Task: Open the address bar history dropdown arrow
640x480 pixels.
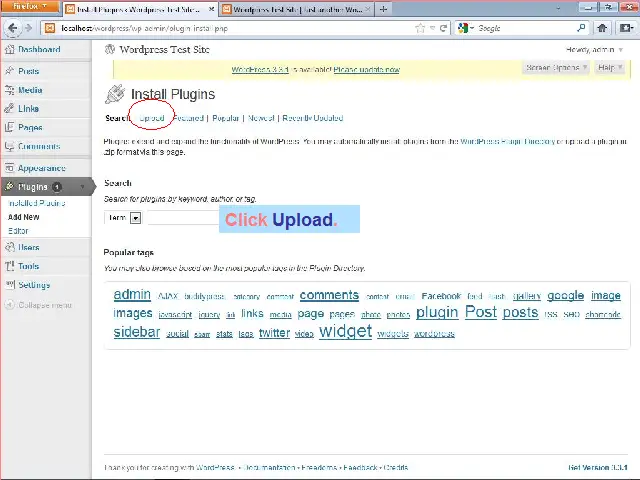Action: click(x=432, y=28)
